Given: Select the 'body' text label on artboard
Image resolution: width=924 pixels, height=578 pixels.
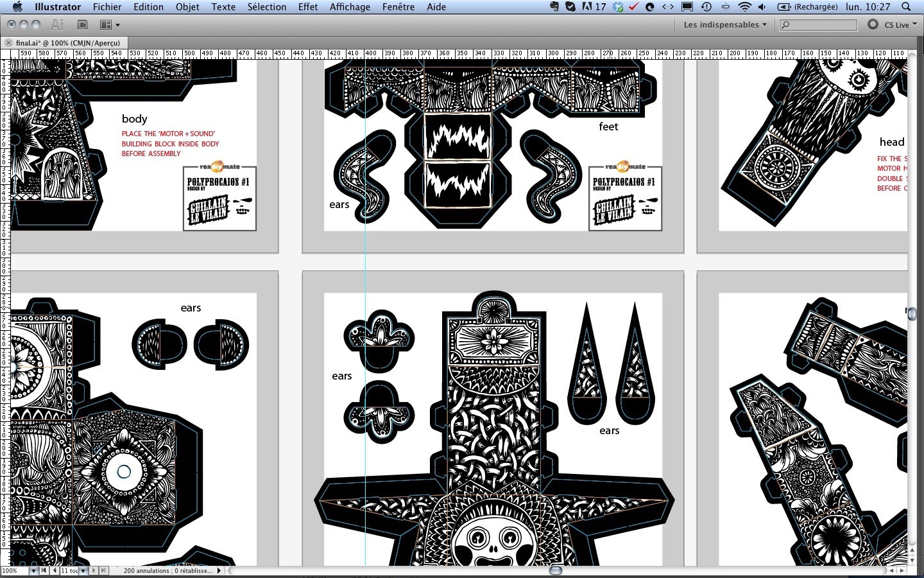Looking at the screenshot, I should 135,119.
